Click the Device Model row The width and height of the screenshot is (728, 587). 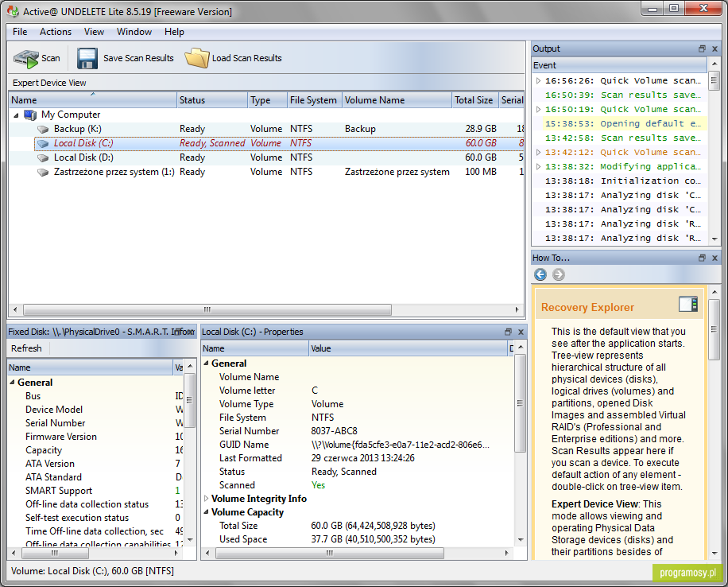click(x=95, y=410)
